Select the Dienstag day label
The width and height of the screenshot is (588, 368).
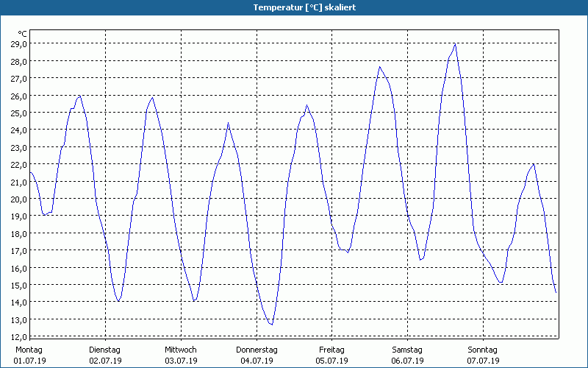tap(104, 350)
